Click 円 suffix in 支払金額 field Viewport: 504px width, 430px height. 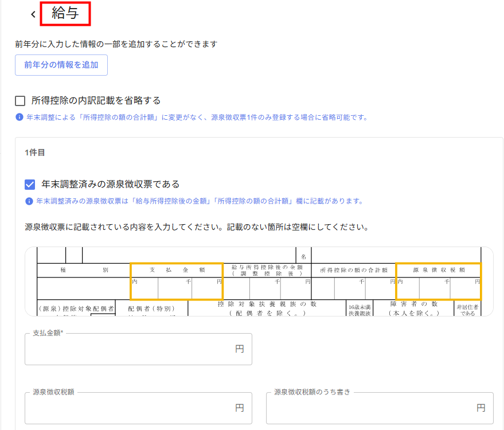pyautogui.click(x=240, y=349)
